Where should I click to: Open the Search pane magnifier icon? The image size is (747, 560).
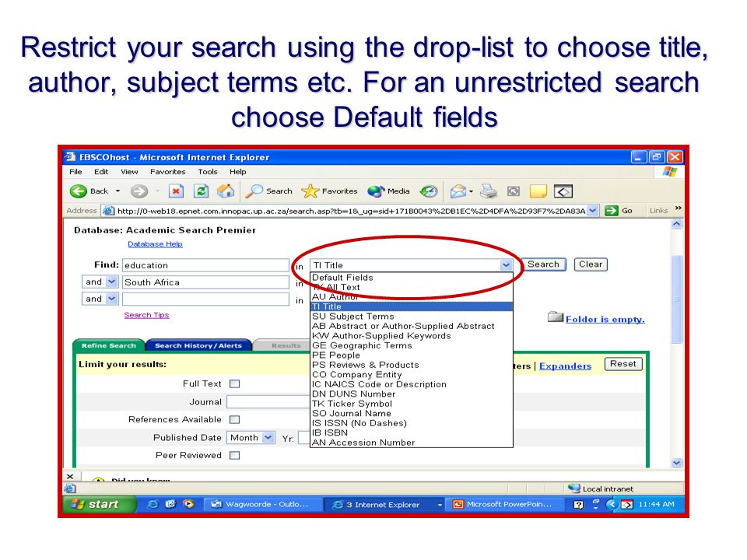[254, 191]
